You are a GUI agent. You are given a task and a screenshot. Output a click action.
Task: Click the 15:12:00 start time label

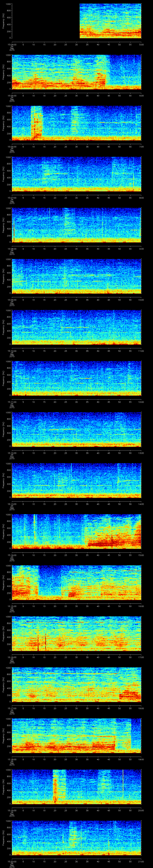pyautogui.click(x=12, y=453)
